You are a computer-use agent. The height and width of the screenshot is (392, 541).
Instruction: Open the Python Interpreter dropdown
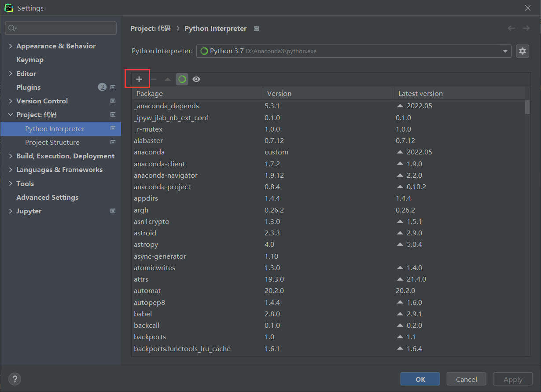[505, 51]
